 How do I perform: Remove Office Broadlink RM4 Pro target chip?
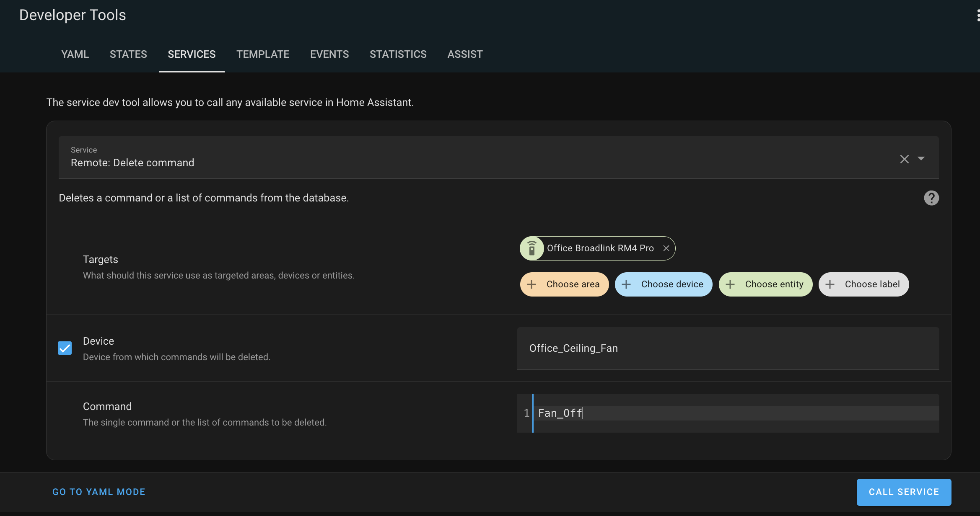pyautogui.click(x=666, y=248)
